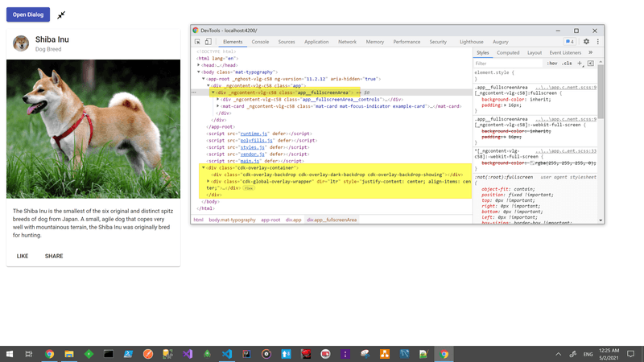Image resolution: width=644 pixels, height=362 pixels.
Task: Click the Styles pane vertical scrollbar
Action: [601, 91]
